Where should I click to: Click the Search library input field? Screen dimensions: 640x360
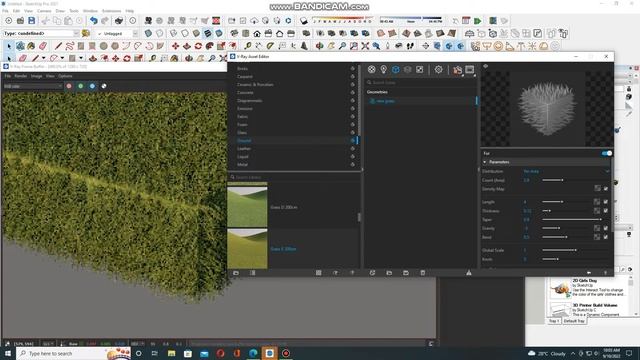(x=293, y=177)
